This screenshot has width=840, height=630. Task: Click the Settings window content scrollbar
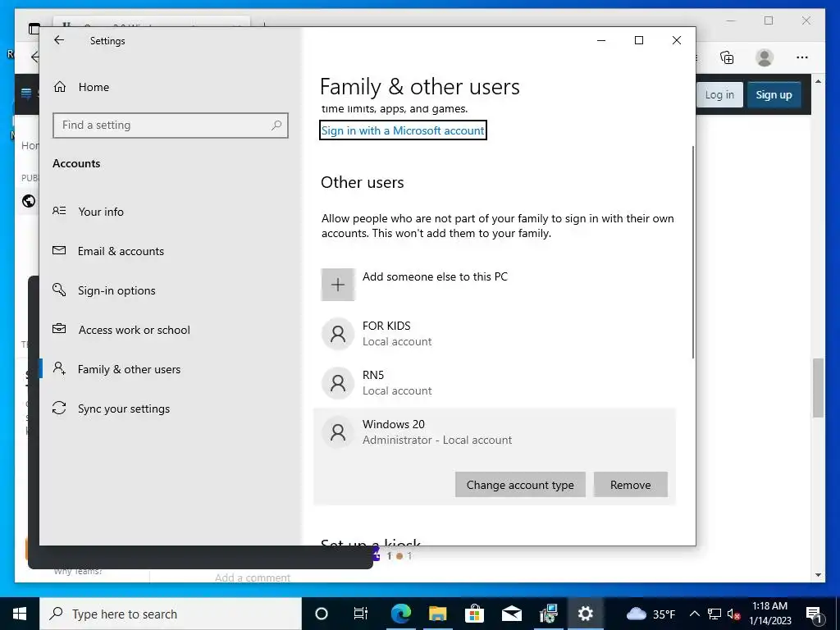[x=693, y=252]
